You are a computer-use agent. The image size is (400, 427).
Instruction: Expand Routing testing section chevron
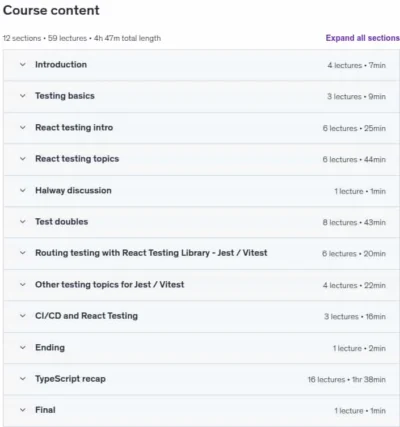point(23,253)
